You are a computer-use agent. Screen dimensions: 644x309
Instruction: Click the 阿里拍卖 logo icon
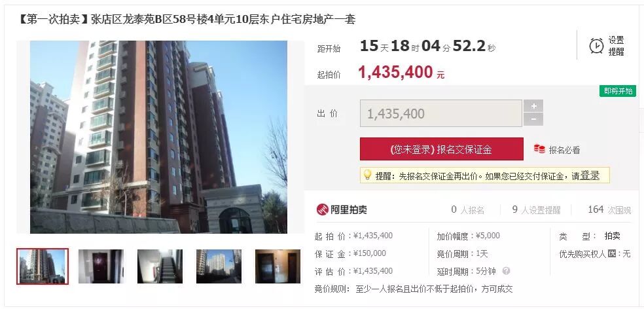(x=323, y=209)
